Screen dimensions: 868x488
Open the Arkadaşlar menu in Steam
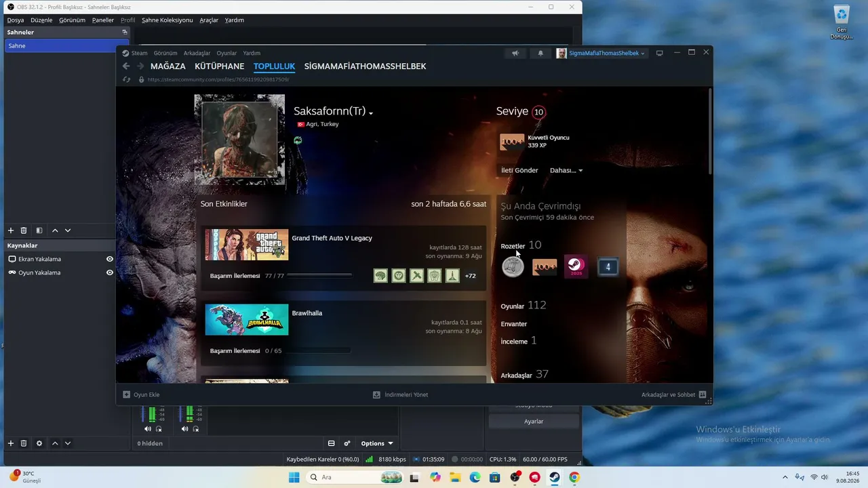tap(197, 53)
